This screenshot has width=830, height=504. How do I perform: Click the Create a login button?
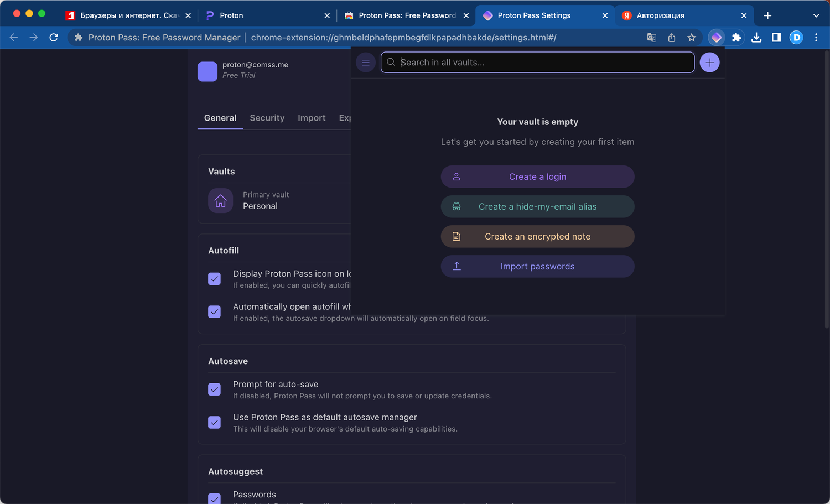coord(538,176)
